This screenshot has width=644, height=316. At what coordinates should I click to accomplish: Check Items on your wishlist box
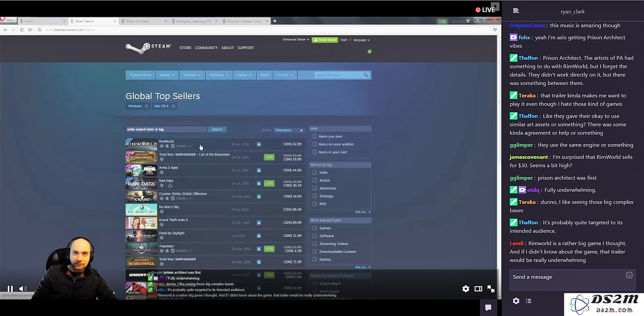[314, 144]
